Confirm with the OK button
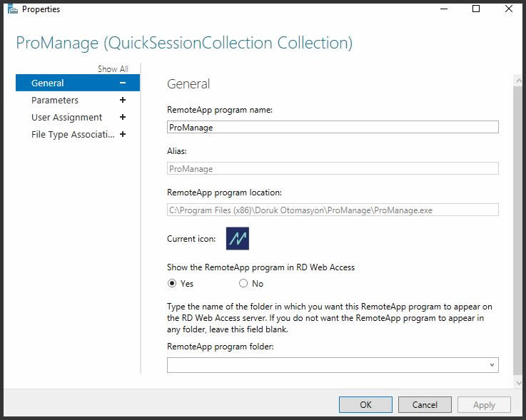The image size is (526, 420). click(365, 405)
